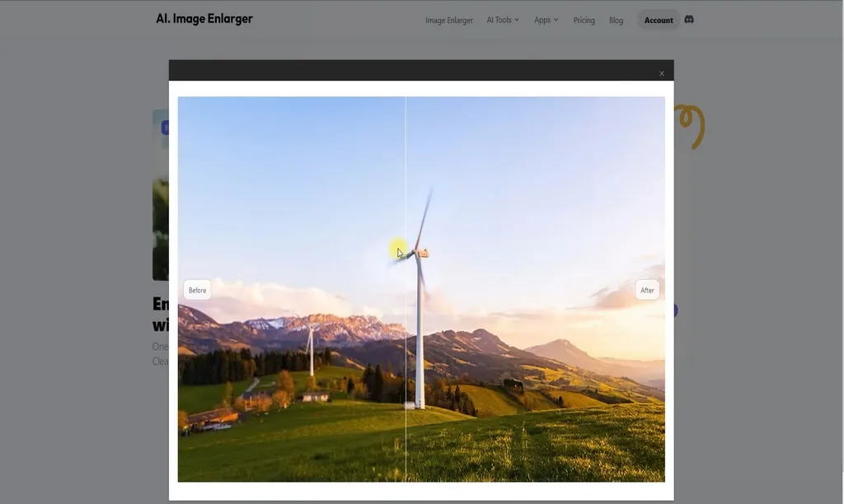The image size is (844, 504).
Task: Click the purple button peeking out right of the modal
Action: (x=675, y=310)
